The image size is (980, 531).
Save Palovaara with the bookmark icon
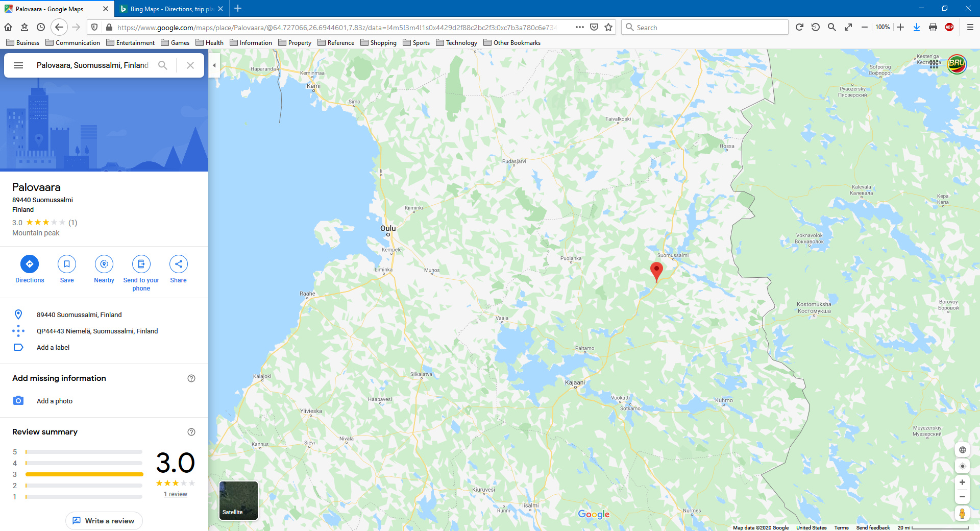tap(67, 264)
